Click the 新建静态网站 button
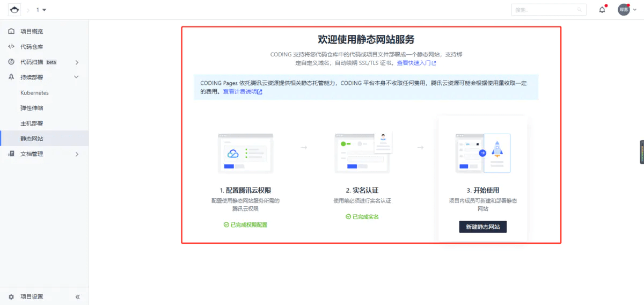 pos(483,227)
